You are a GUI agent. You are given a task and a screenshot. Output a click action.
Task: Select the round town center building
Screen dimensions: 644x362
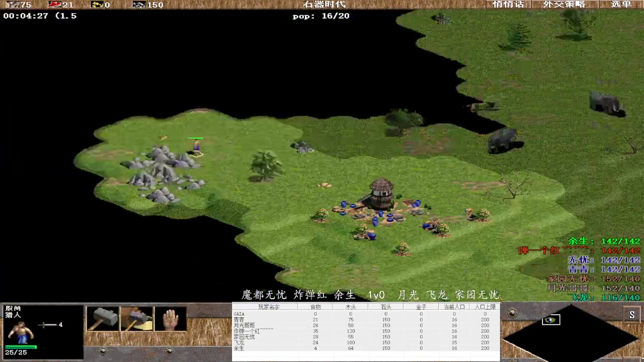coord(381,194)
